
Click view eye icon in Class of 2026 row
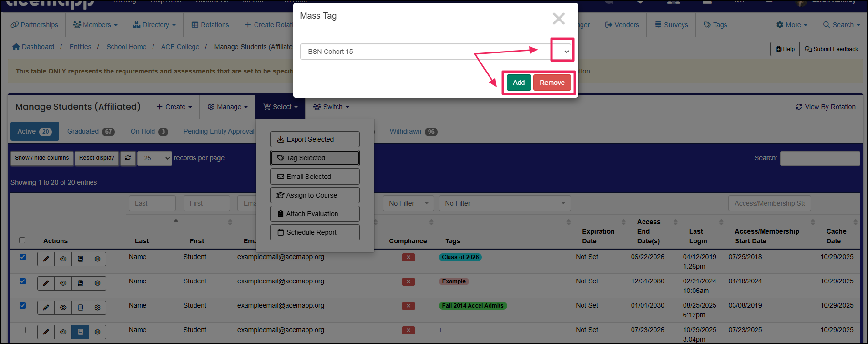(x=63, y=259)
